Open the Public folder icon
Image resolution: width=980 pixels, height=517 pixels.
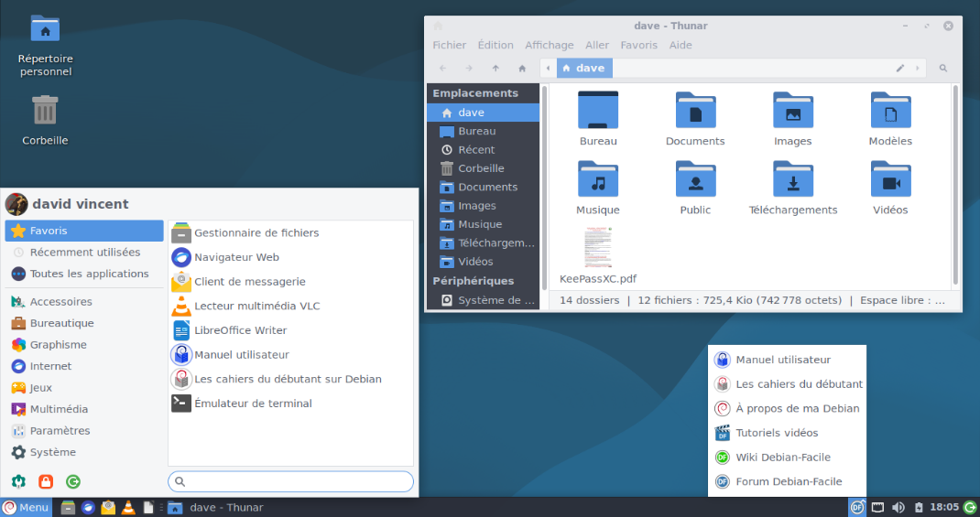pyautogui.click(x=695, y=179)
